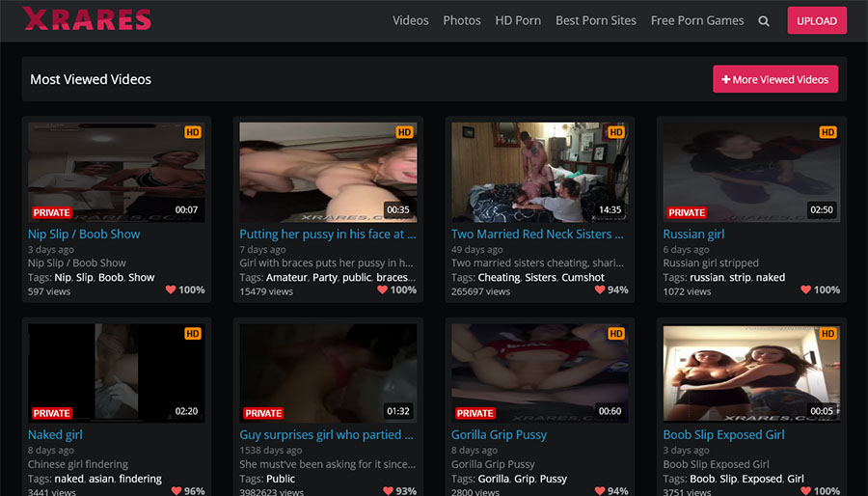Click PRIVATE badge on the 02:50 thumbnail
Screen dimensions: 868x496
tap(687, 212)
